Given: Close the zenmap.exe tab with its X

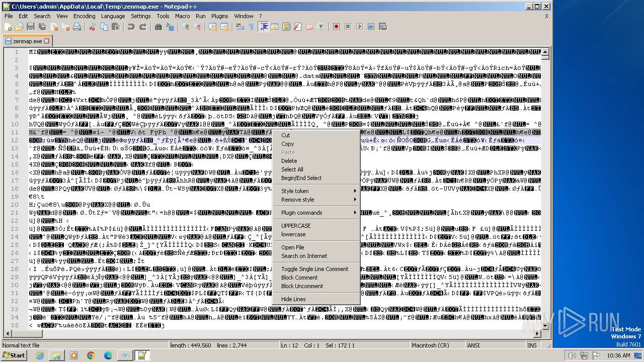Looking at the screenshot, I should click(x=47, y=41).
